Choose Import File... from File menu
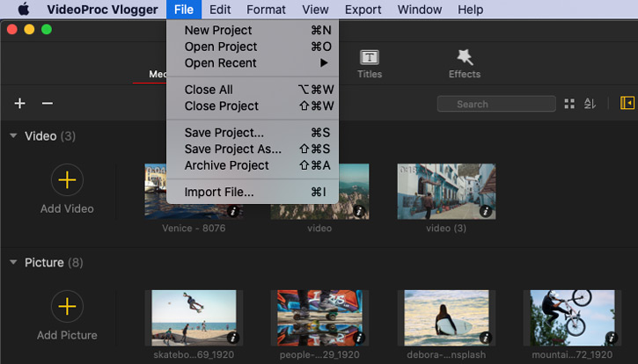The height and width of the screenshot is (364, 638). 219,192
